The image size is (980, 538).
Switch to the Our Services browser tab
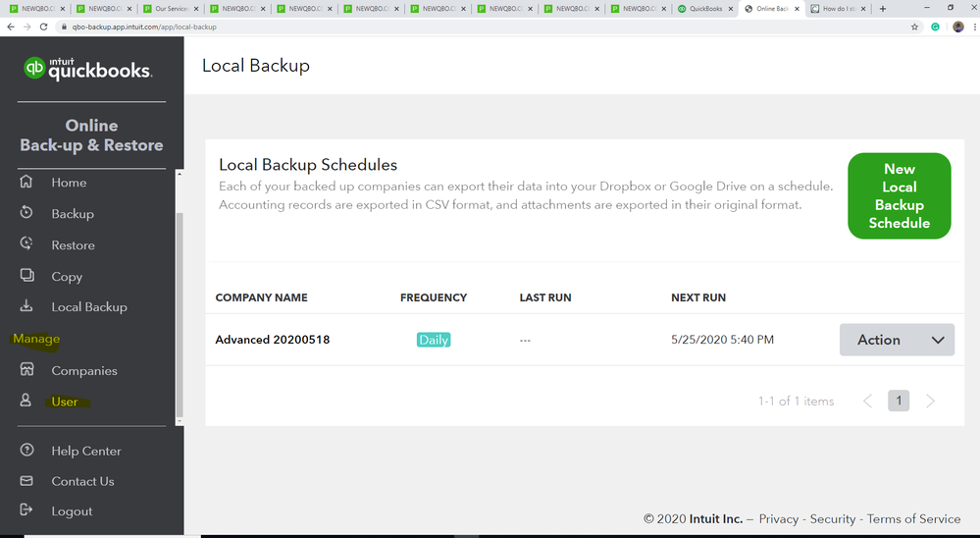tap(170, 9)
